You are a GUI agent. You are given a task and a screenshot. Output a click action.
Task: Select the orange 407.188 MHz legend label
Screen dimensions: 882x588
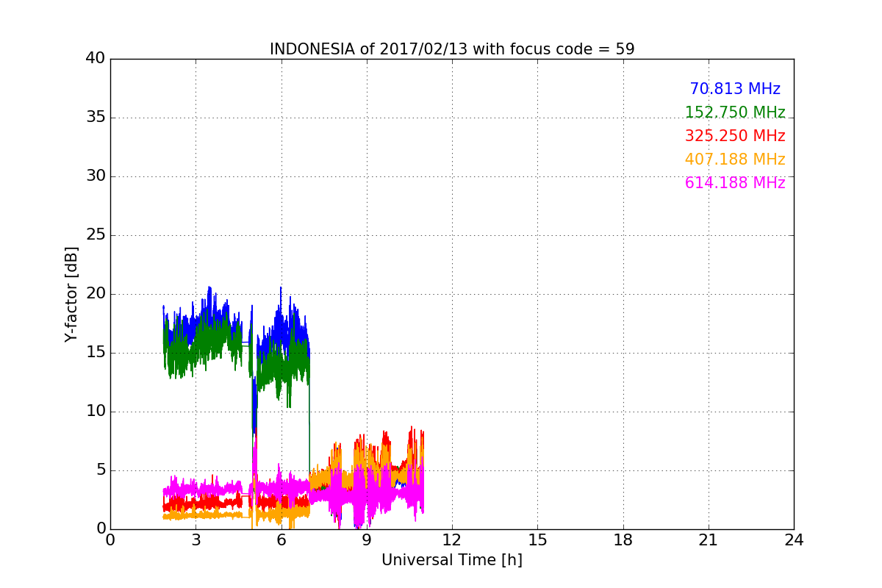coord(735,159)
